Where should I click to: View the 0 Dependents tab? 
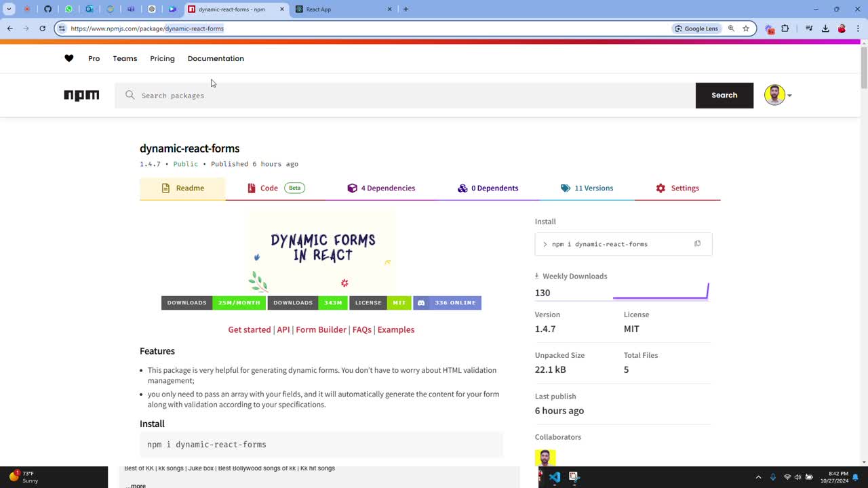[488, 188]
